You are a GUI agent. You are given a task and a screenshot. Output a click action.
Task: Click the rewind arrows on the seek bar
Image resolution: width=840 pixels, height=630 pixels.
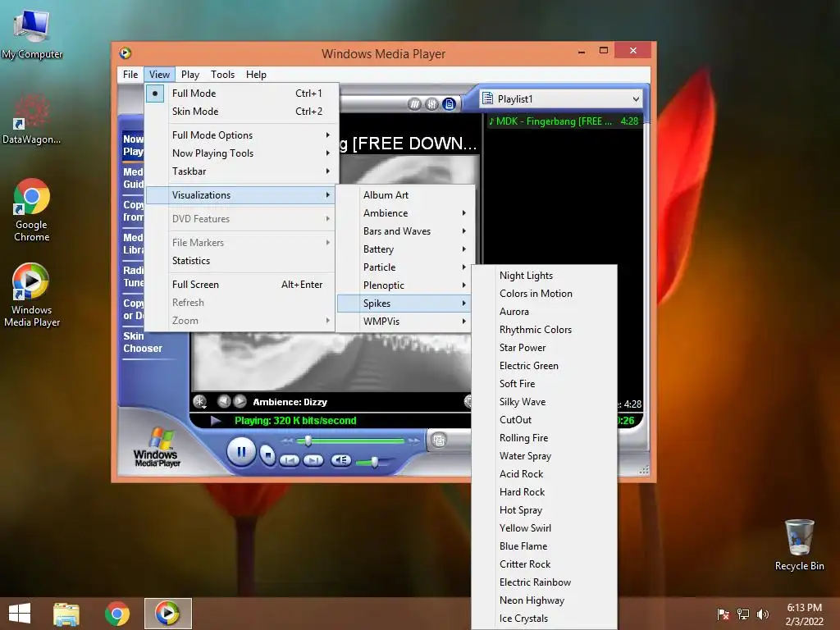288,441
